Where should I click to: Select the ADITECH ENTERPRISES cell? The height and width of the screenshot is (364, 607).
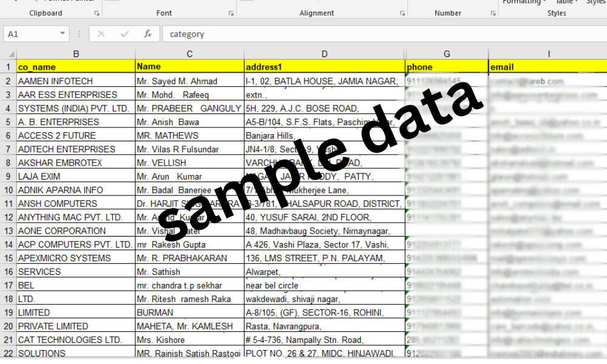[x=76, y=149]
